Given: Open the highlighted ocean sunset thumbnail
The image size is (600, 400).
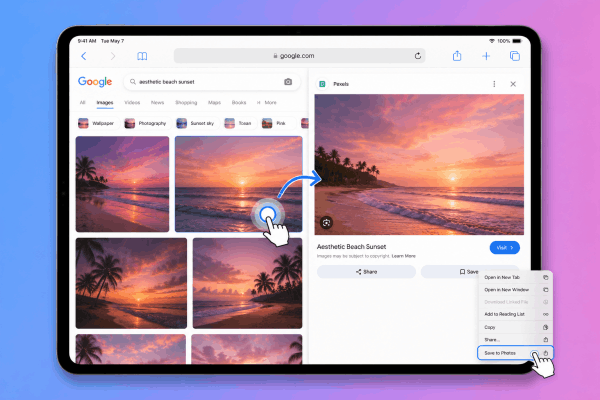Looking at the screenshot, I should 239,184.
